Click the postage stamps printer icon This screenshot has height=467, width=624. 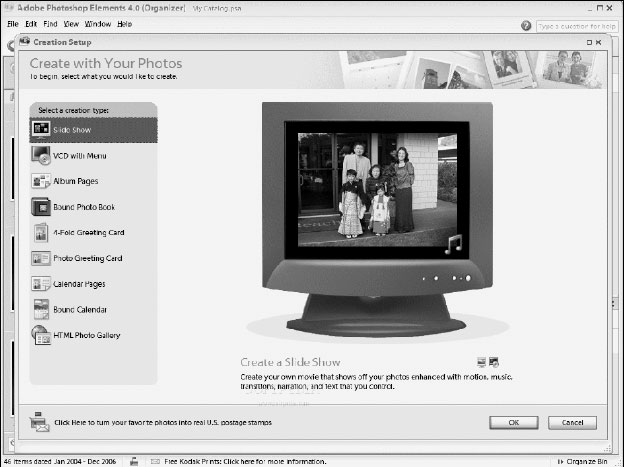(40, 421)
